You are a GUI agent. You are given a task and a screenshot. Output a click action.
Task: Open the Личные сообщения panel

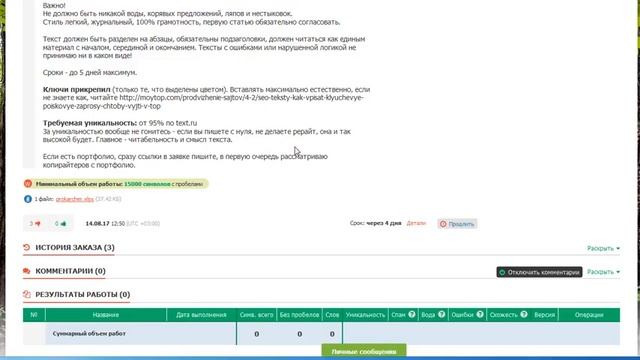364,351
